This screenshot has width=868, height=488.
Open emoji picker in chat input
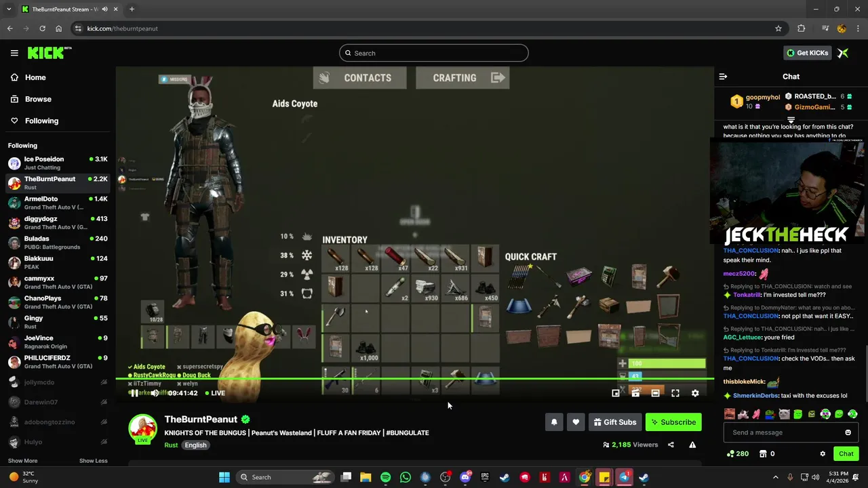tap(848, 432)
